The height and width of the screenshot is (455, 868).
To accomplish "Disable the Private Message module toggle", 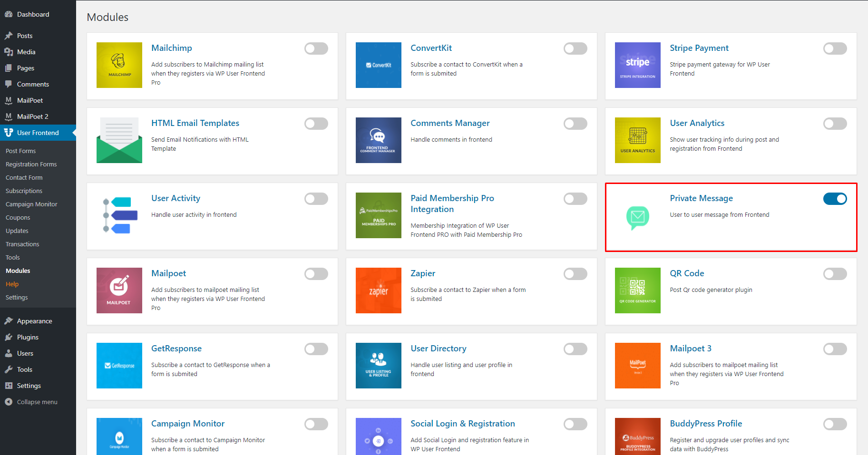I will click(835, 199).
